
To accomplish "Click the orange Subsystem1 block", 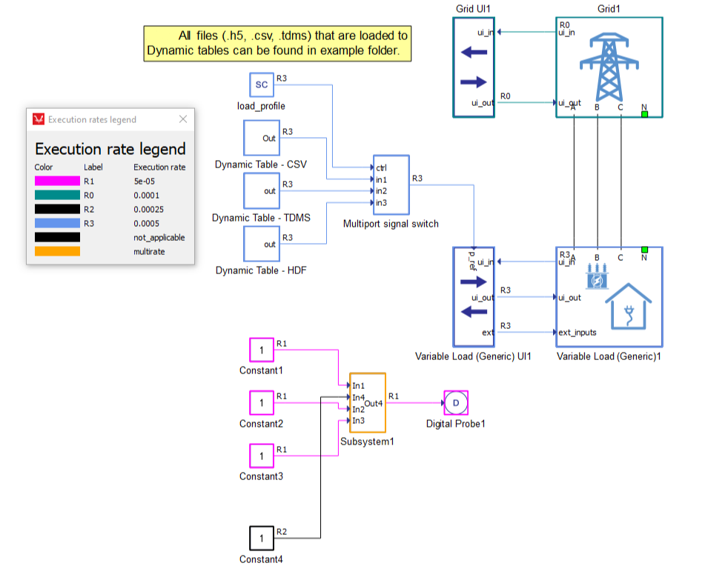I will coord(367,402).
